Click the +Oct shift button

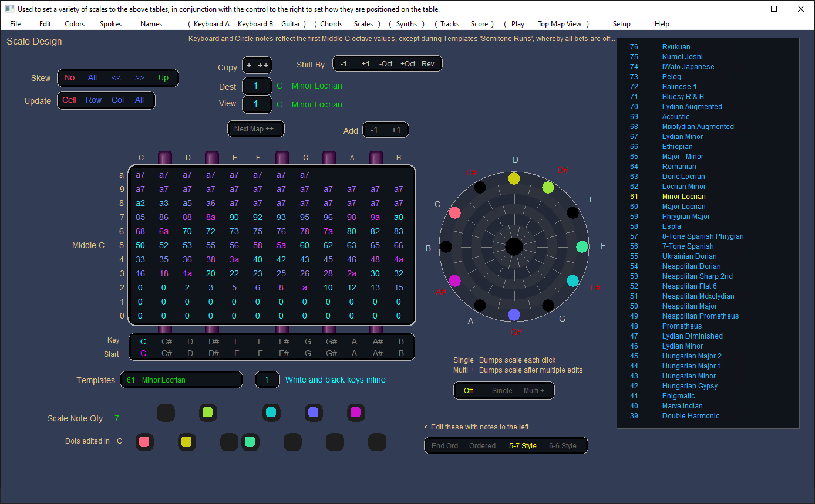pyautogui.click(x=407, y=64)
